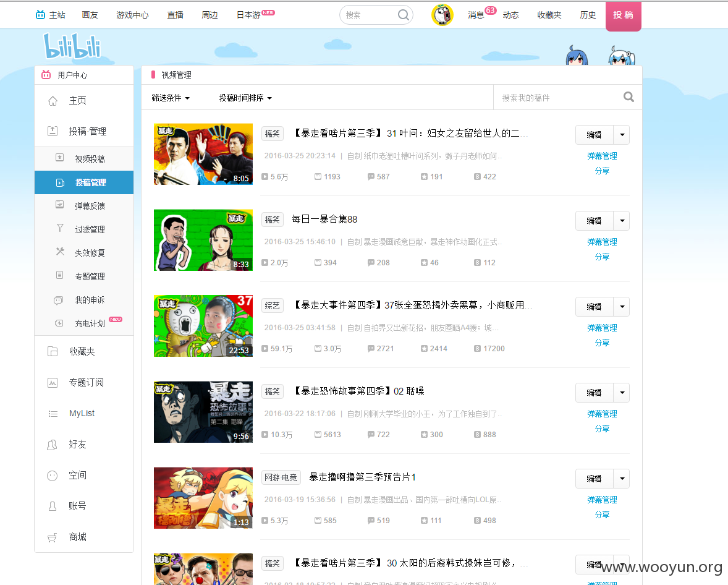
Task: Click the 我的申诉 chat icon
Action: pos(59,300)
